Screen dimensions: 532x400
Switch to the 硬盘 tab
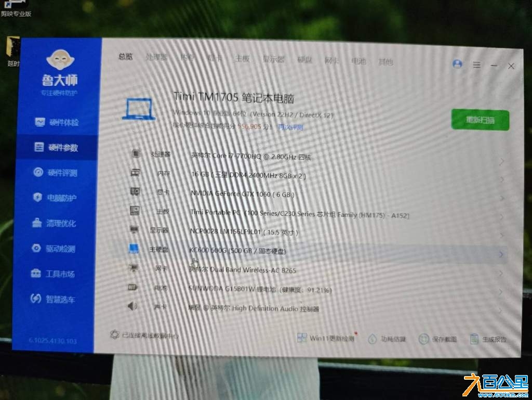point(304,60)
